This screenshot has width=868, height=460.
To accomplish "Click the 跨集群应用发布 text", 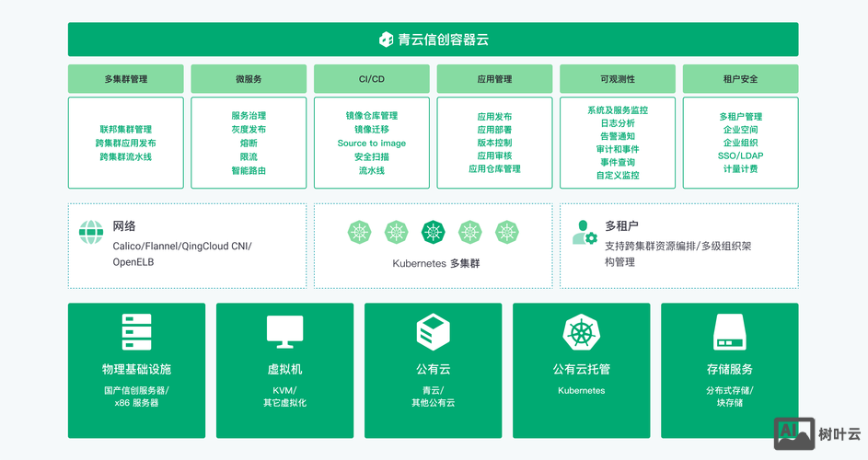I will point(126,143).
